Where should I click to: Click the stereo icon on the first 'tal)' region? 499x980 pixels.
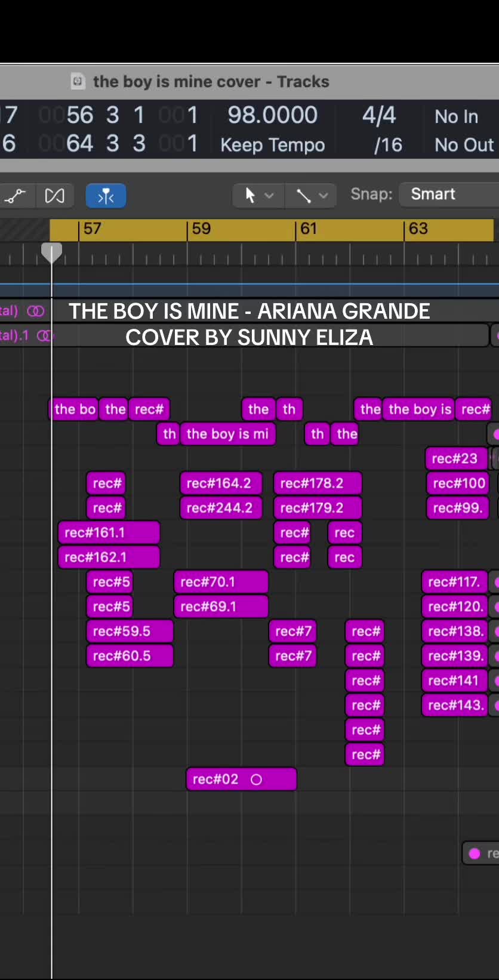(36, 311)
